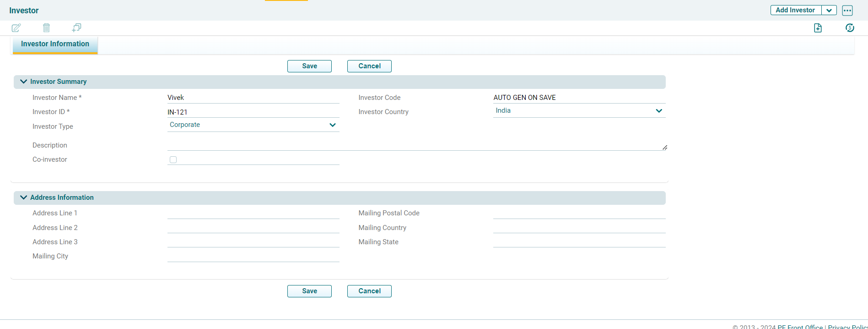This screenshot has width=868, height=329.
Task: Click the add document icon
Action: pyautogui.click(x=818, y=28)
